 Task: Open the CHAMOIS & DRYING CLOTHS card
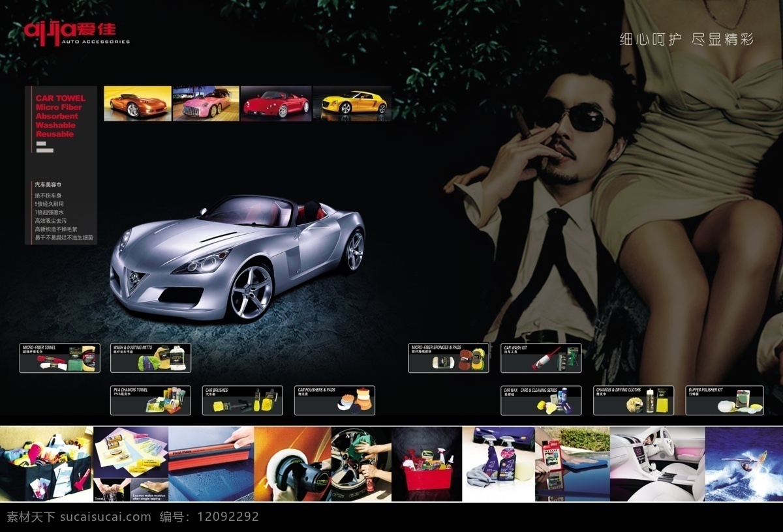[x=634, y=400]
